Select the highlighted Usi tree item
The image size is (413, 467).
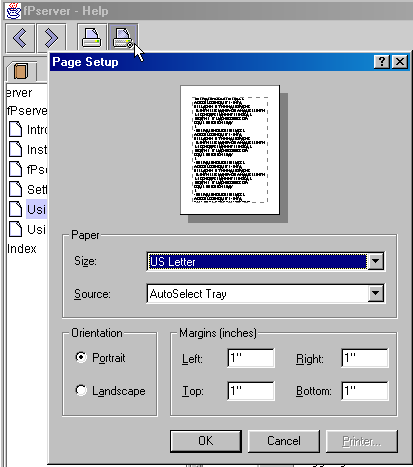click(x=36, y=209)
